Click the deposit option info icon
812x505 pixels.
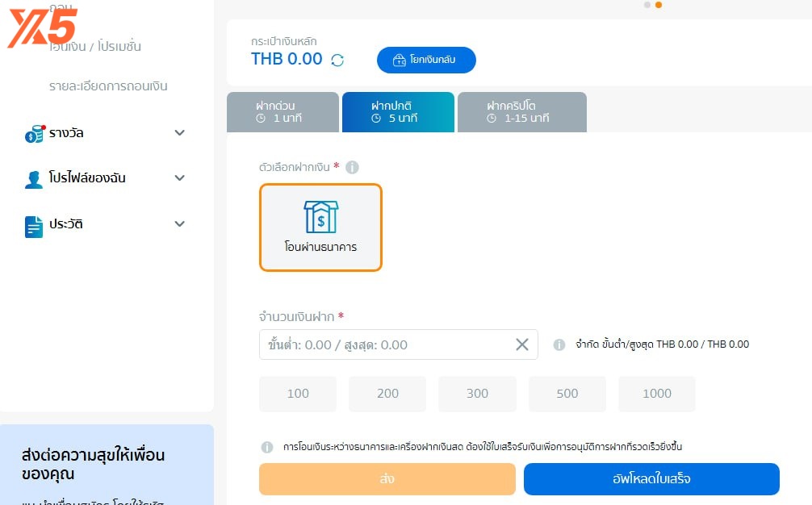pos(352,167)
